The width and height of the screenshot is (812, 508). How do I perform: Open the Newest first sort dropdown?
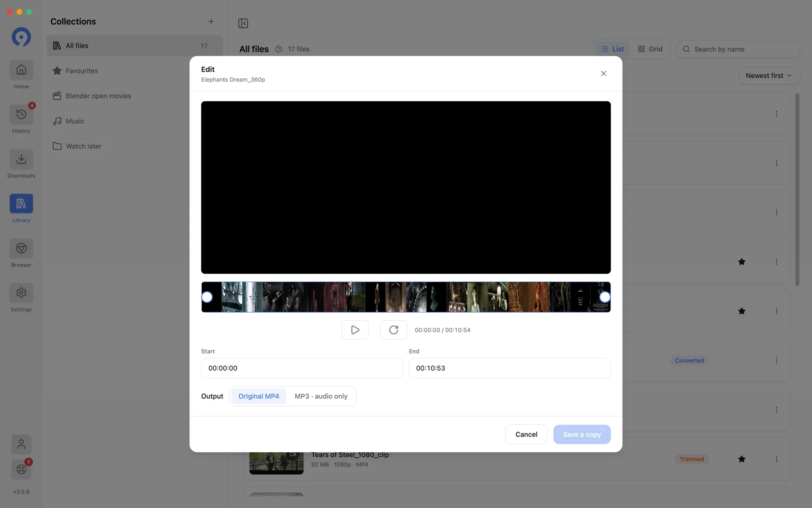pos(769,75)
